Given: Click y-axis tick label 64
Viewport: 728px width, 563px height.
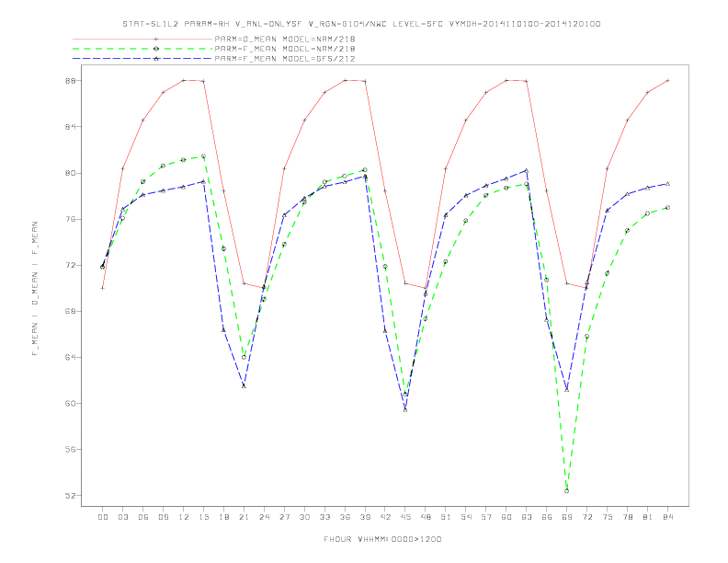Looking at the screenshot, I should click(70, 357).
